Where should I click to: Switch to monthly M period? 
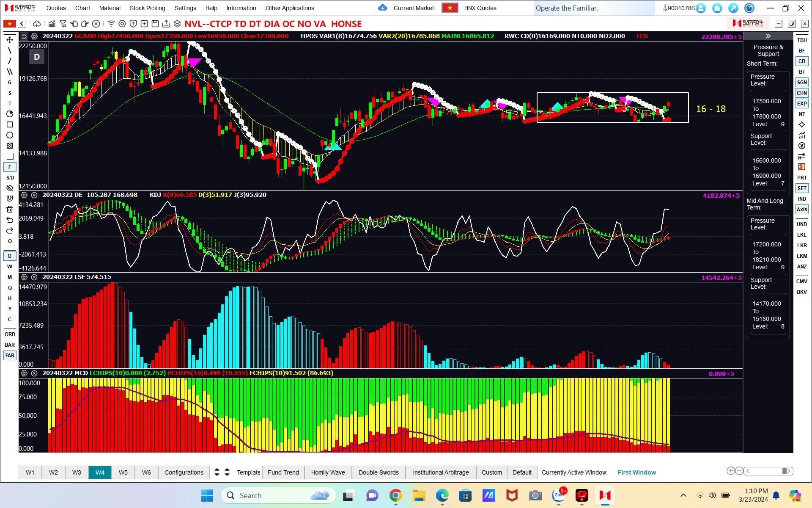click(10, 277)
